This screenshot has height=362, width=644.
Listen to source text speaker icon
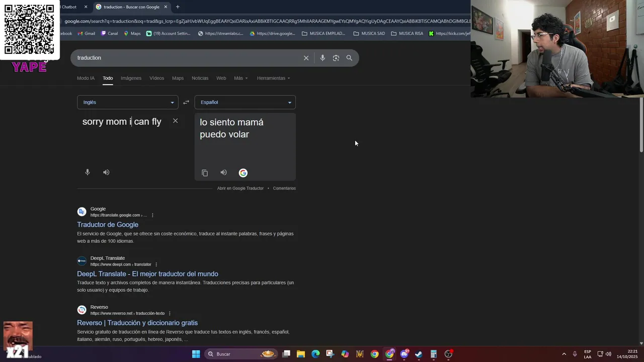106,172
